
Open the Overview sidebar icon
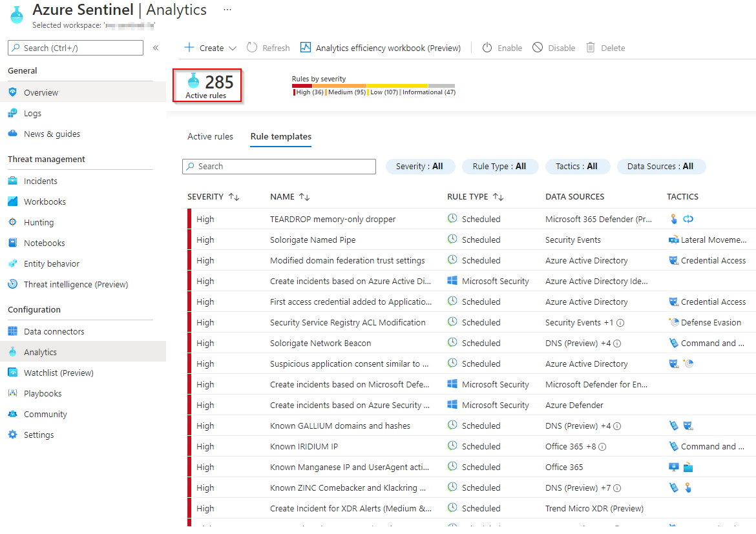pyautogui.click(x=13, y=92)
